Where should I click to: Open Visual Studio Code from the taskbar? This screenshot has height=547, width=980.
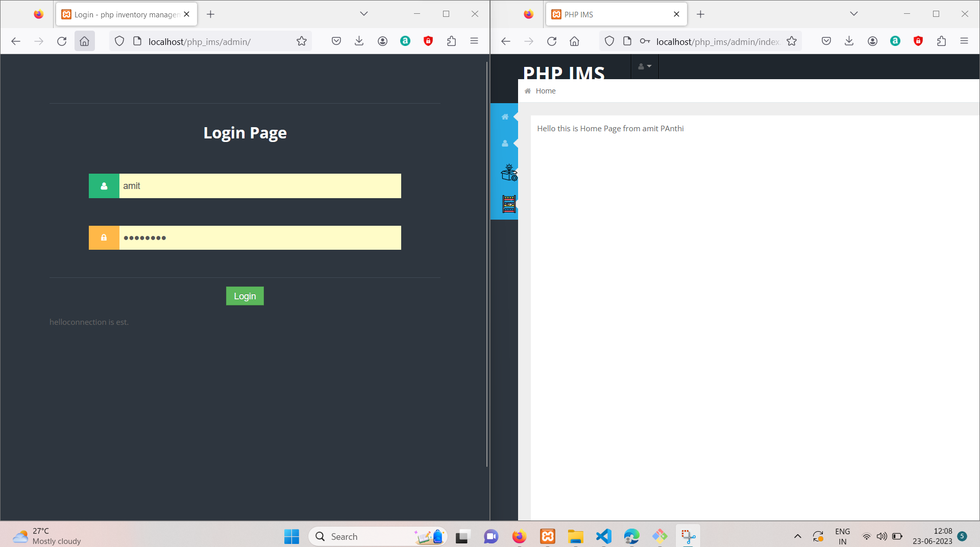coord(603,536)
